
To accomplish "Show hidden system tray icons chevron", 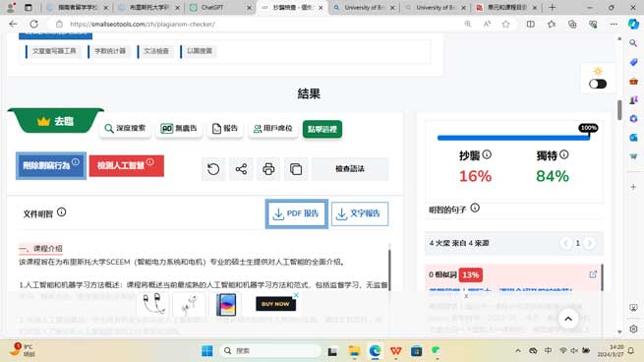I will [518, 351].
